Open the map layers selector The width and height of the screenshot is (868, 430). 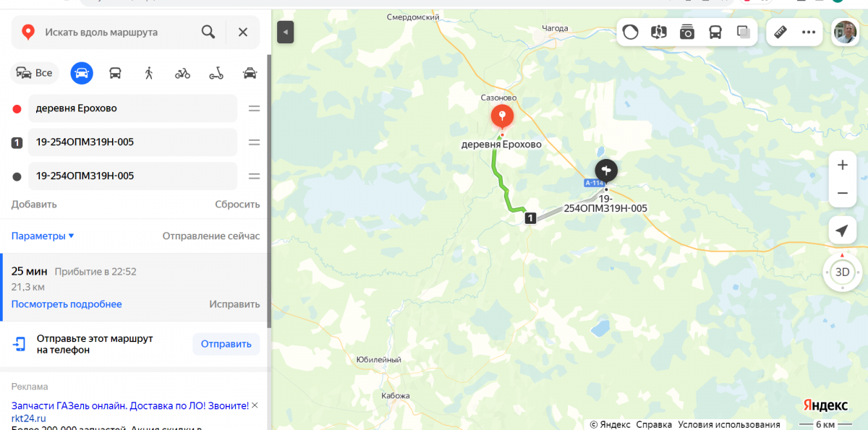[x=743, y=32]
